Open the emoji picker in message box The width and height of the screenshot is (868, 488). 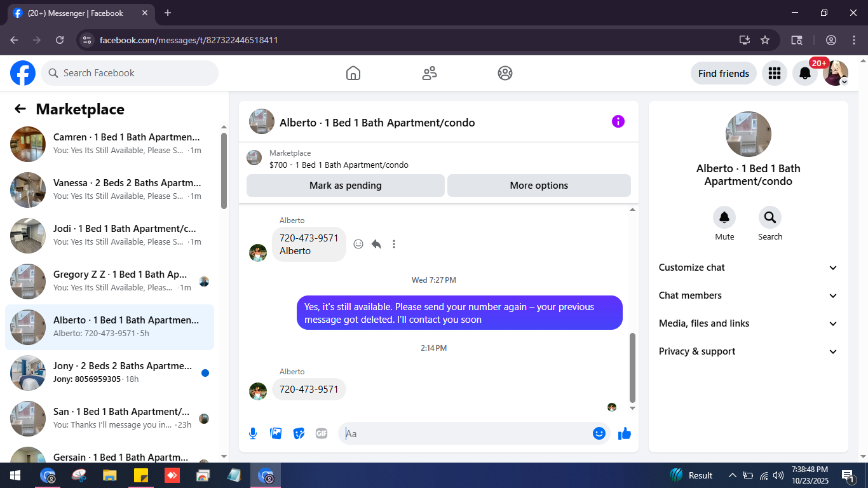coord(599,433)
